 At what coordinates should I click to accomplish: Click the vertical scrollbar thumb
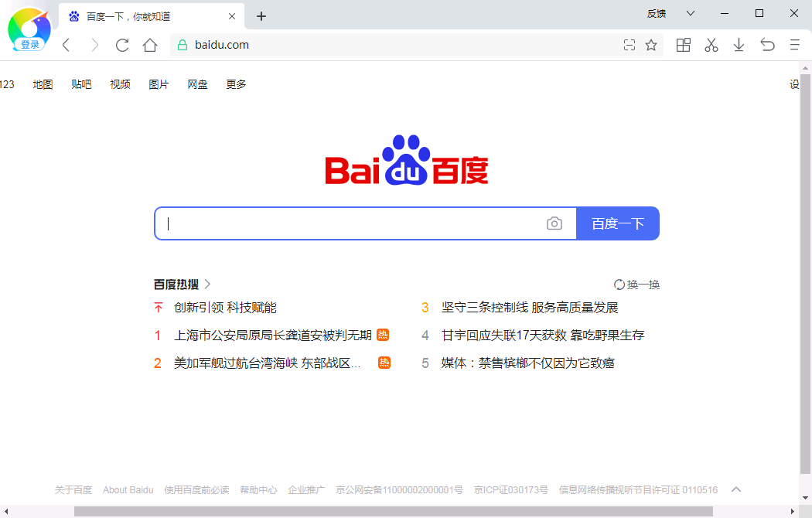coord(805,274)
